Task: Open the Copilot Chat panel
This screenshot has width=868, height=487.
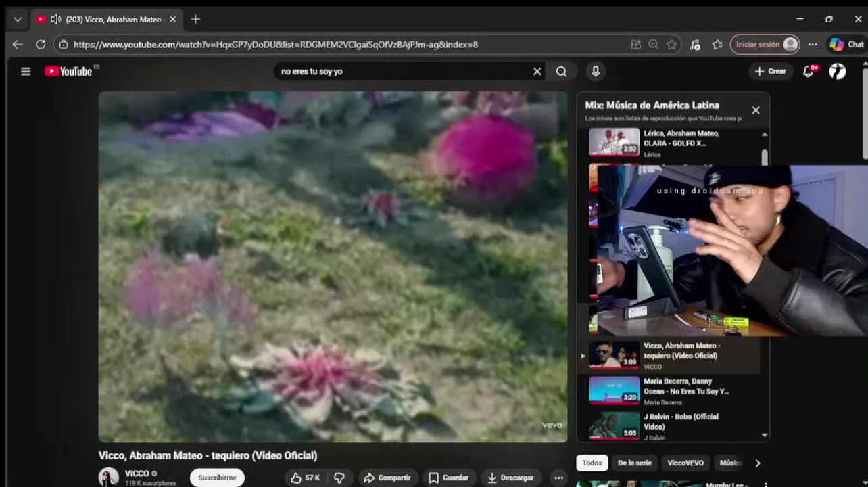Action: (x=847, y=45)
